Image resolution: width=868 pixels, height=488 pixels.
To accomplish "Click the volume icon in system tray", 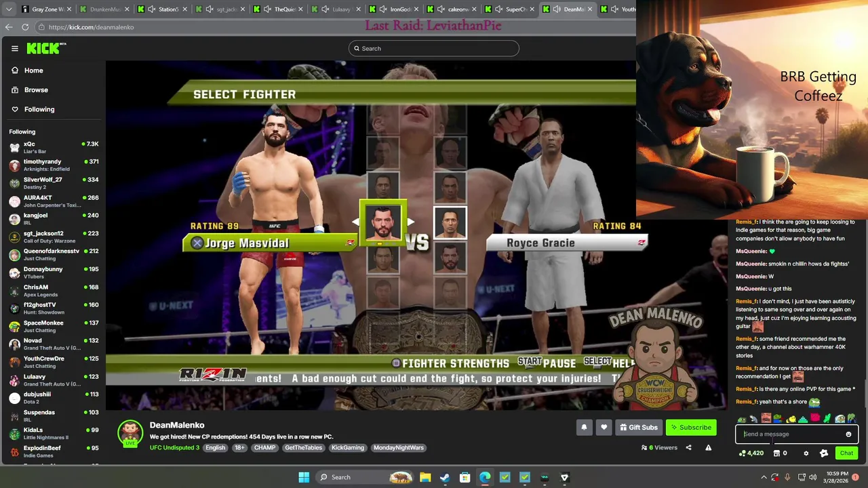I will [814, 477].
